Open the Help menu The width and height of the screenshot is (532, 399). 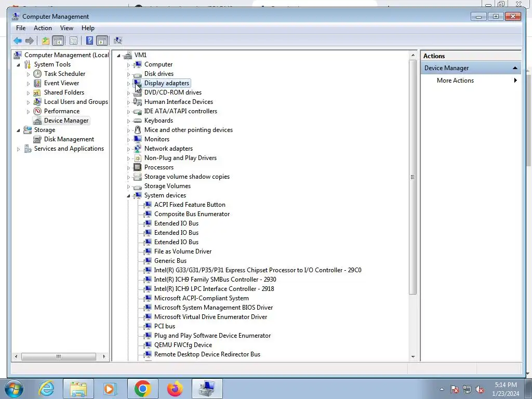coord(88,28)
